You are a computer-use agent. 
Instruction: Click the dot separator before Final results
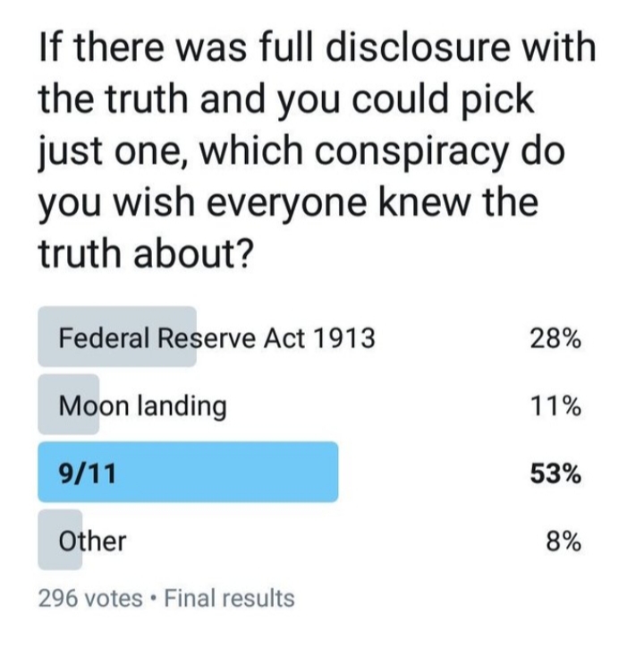pyautogui.click(x=153, y=599)
